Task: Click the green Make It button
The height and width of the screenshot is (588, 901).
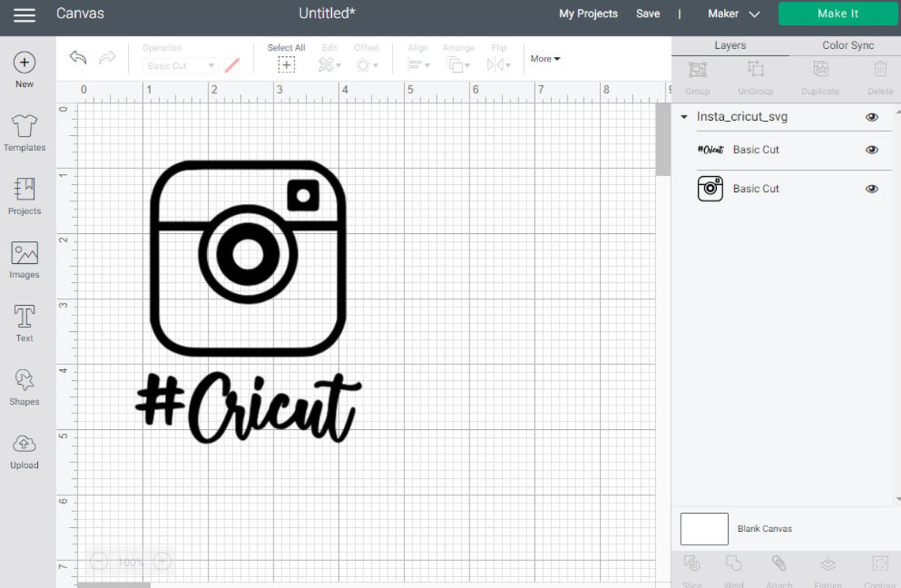Action: tap(837, 13)
